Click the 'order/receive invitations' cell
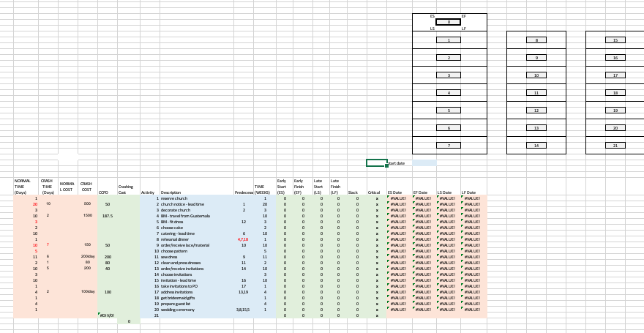 (197, 269)
